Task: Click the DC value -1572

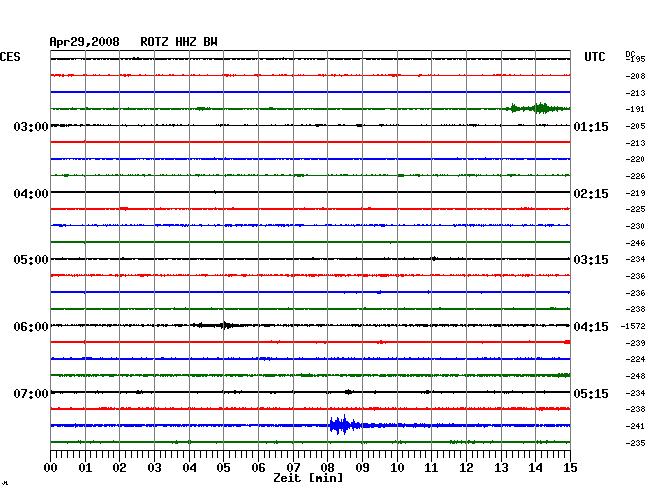Action: coord(633,327)
